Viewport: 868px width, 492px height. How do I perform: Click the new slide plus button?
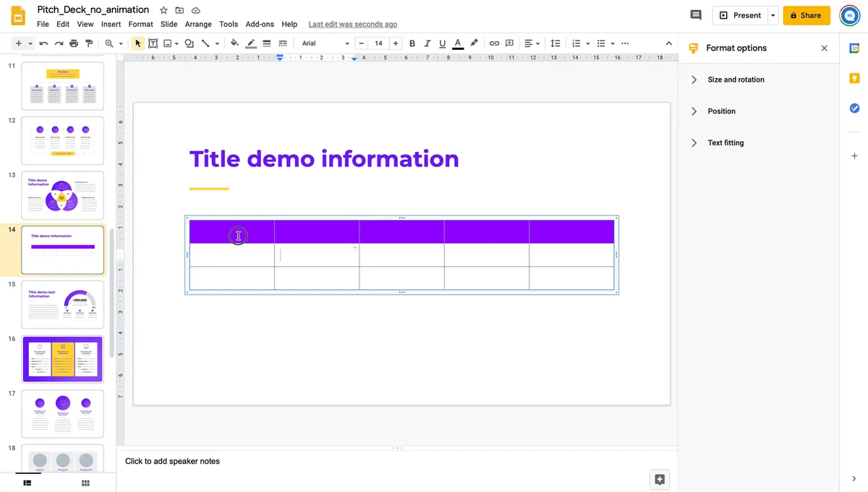[x=18, y=43]
